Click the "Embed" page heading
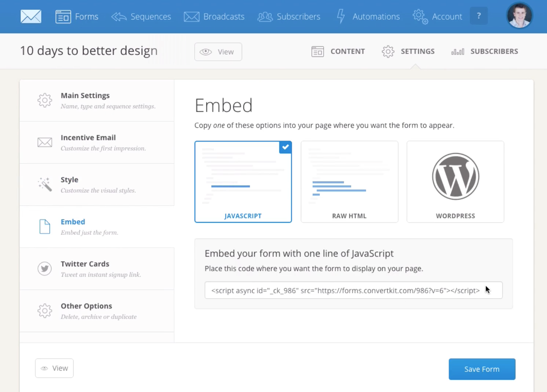Viewport: 547px width, 392px height. (x=224, y=105)
